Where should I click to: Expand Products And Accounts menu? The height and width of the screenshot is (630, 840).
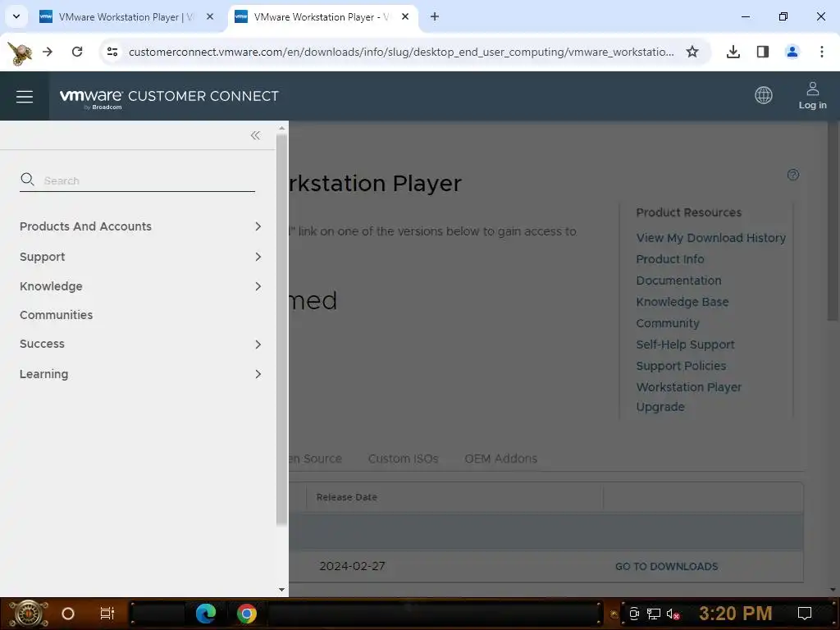[x=141, y=226]
